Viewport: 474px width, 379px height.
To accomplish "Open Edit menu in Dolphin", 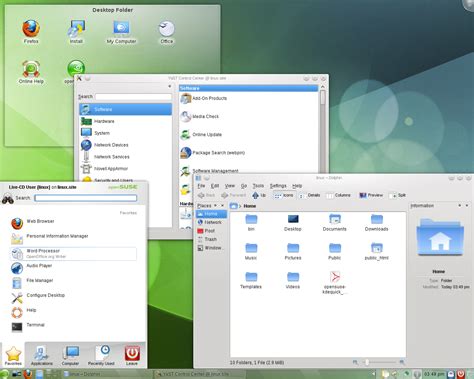I will 215,186.
